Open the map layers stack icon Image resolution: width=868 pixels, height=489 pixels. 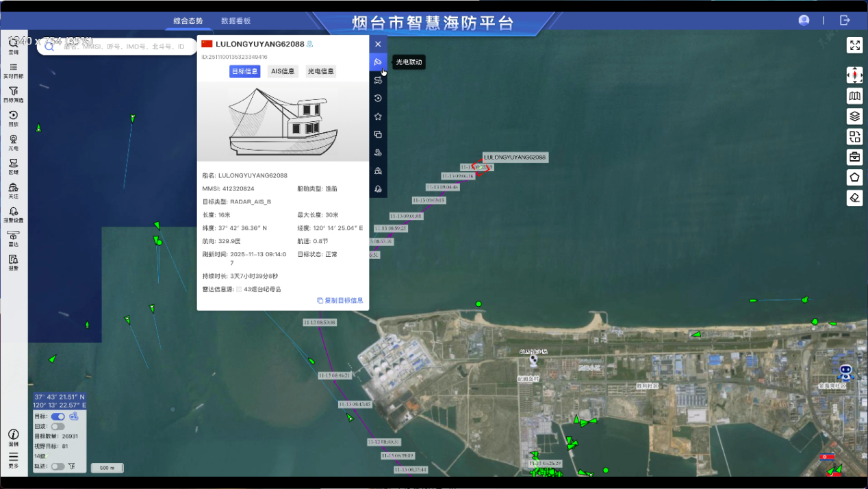click(854, 116)
